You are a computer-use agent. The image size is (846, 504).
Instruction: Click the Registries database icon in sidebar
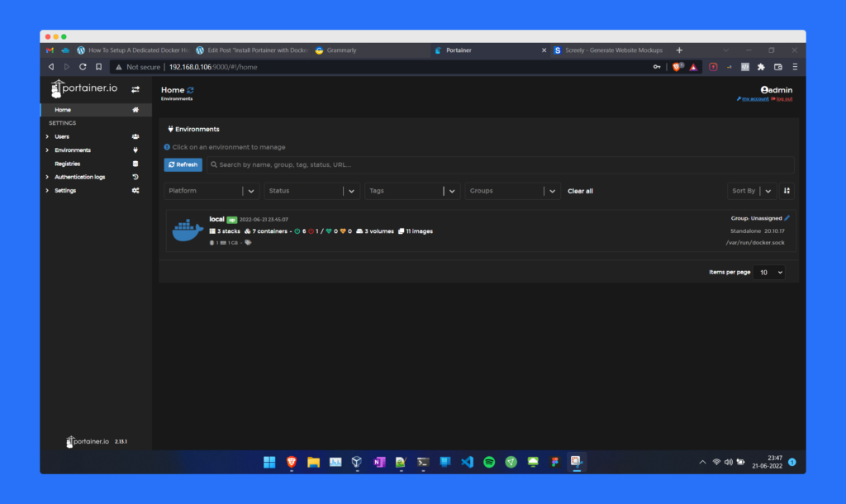[135, 164]
